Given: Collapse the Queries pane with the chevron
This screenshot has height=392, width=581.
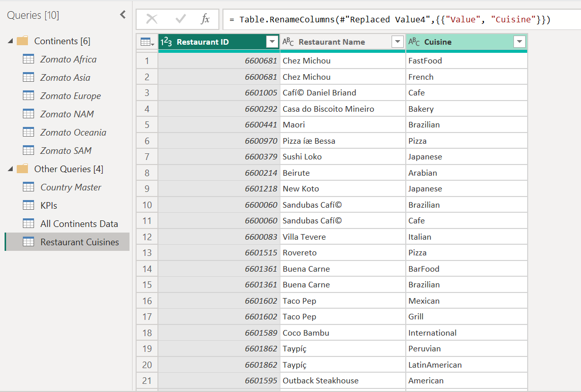Looking at the screenshot, I should pos(122,15).
